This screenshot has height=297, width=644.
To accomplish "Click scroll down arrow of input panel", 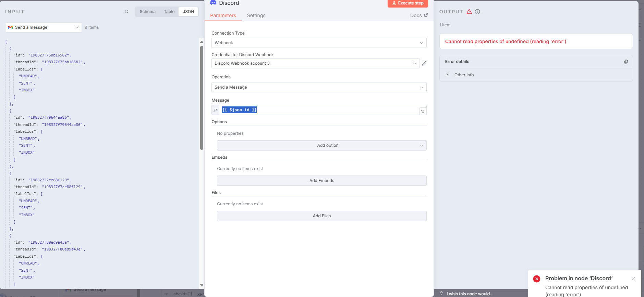I will pos(202,285).
